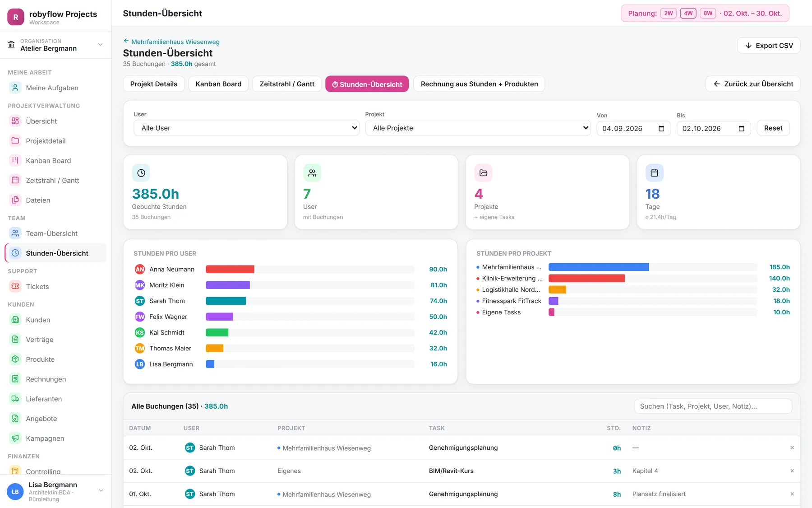Click Zurück zur Übersicht button

[753, 84]
